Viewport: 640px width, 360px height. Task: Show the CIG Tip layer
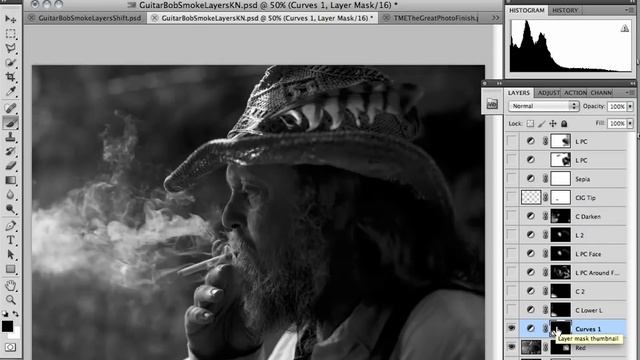pos(511,197)
